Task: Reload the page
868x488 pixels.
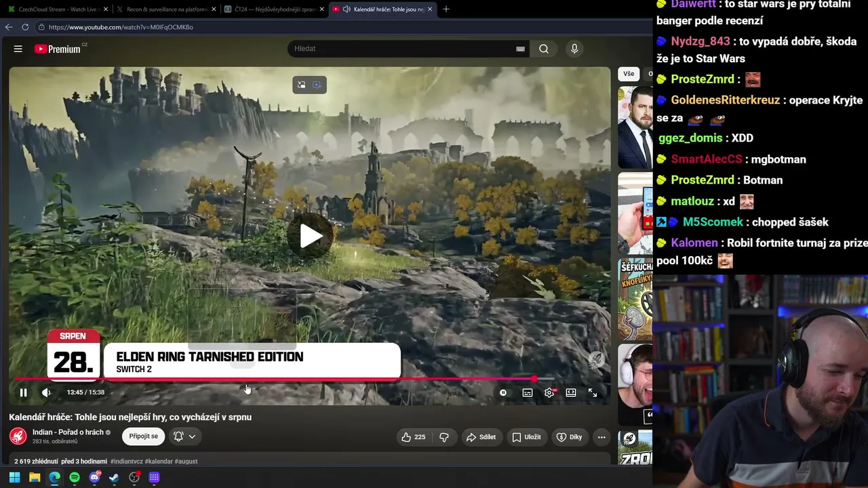Action: click(x=25, y=27)
